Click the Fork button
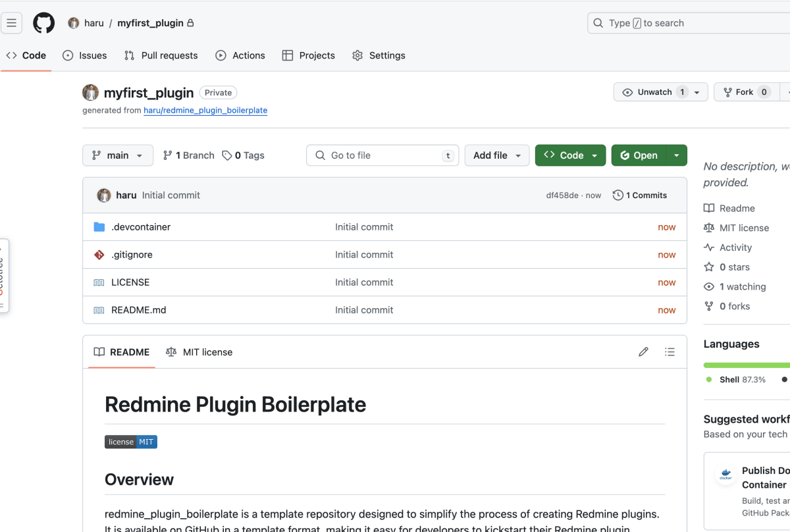This screenshot has height=532, width=790. tap(747, 92)
